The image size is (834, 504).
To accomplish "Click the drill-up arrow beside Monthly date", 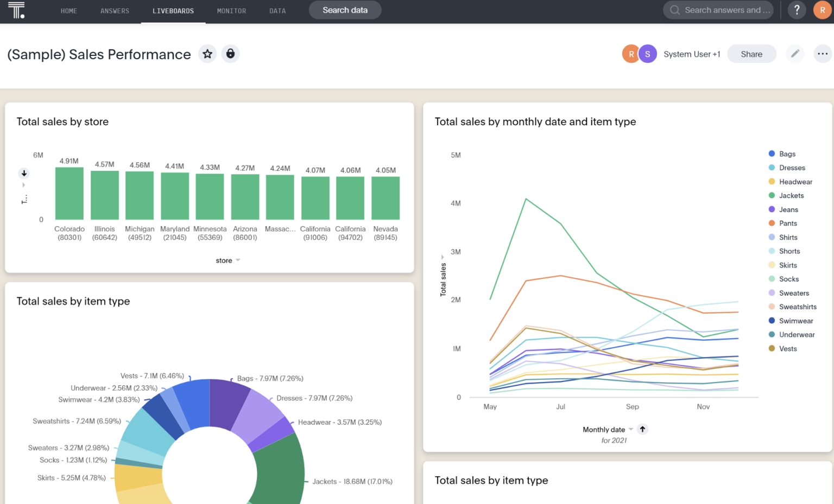I will coord(642,429).
